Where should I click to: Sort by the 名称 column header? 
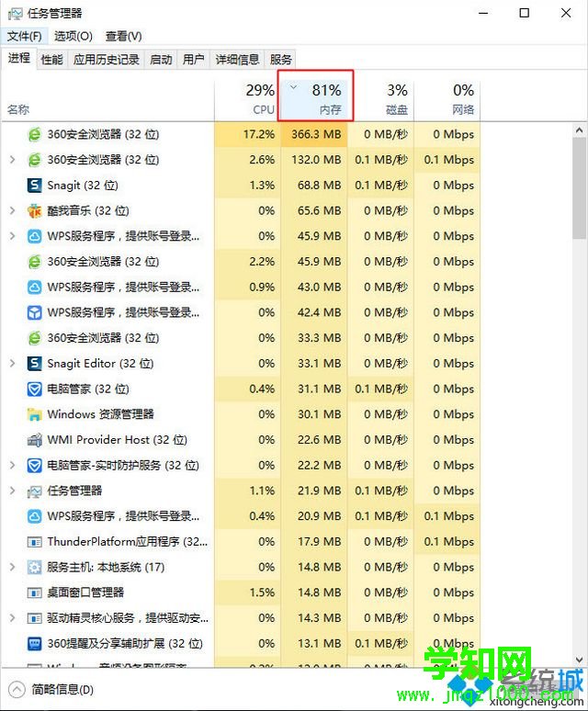click(107, 100)
